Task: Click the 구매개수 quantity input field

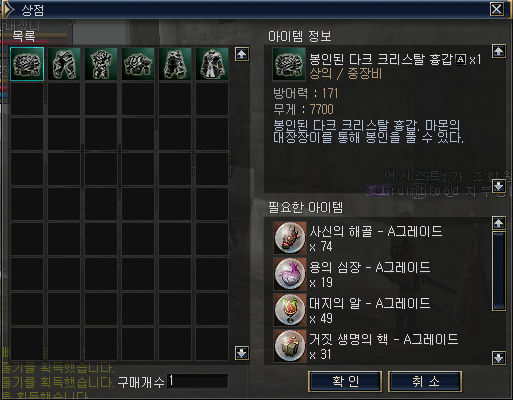Action: pyautogui.click(x=198, y=381)
